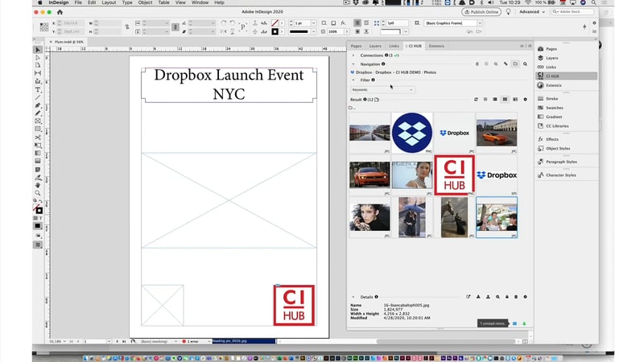Expand the Connections section
This screenshot has height=362, width=644.
click(x=353, y=55)
